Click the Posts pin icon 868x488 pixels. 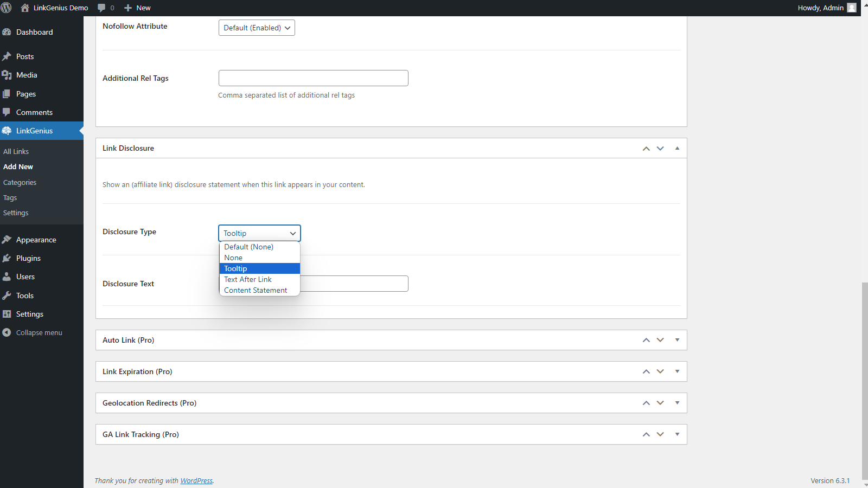click(7, 56)
